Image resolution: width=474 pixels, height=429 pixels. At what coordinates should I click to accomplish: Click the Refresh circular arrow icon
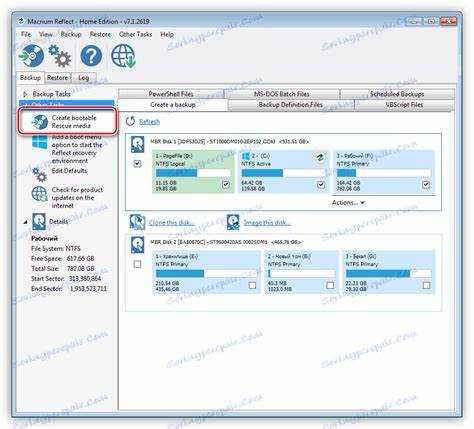[x=130, y=121]
